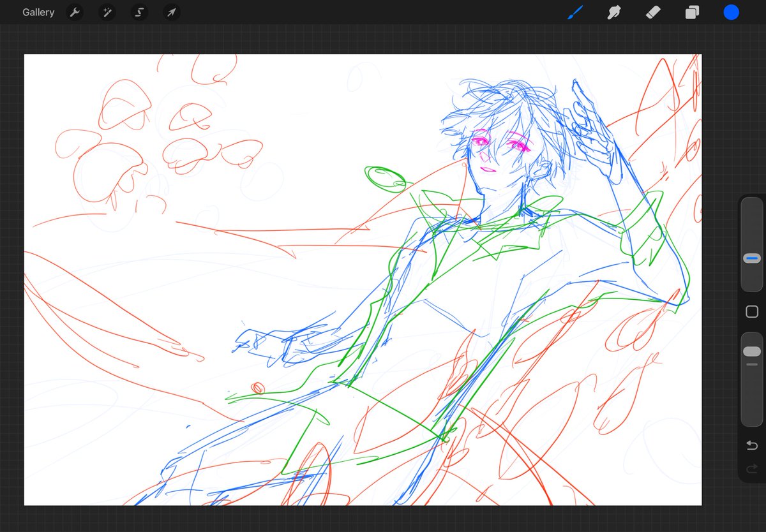Open the Actions wrench menu
766x532 pixels.
click(75, 12)
